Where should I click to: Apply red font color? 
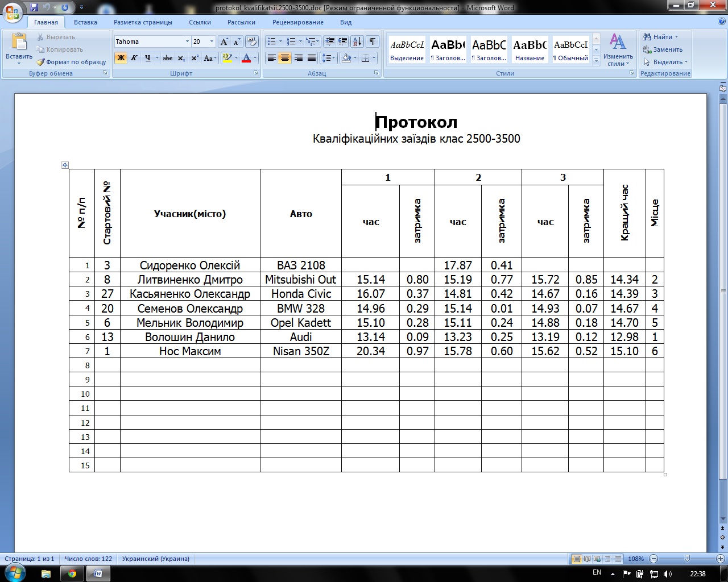coord(246,58)
